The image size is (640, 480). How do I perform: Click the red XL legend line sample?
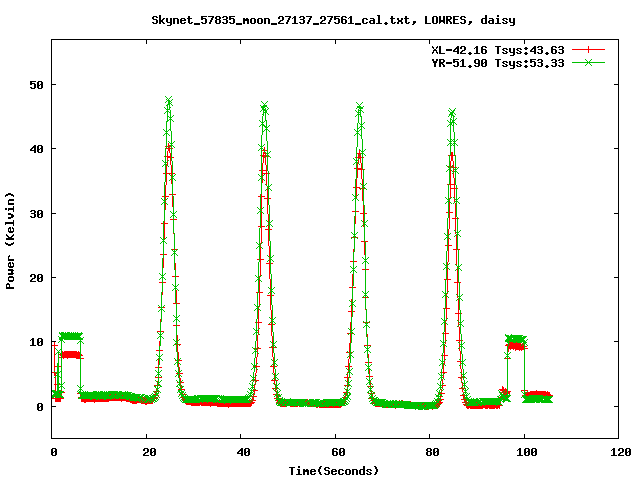pyautogui.click(x=588, y=50)
